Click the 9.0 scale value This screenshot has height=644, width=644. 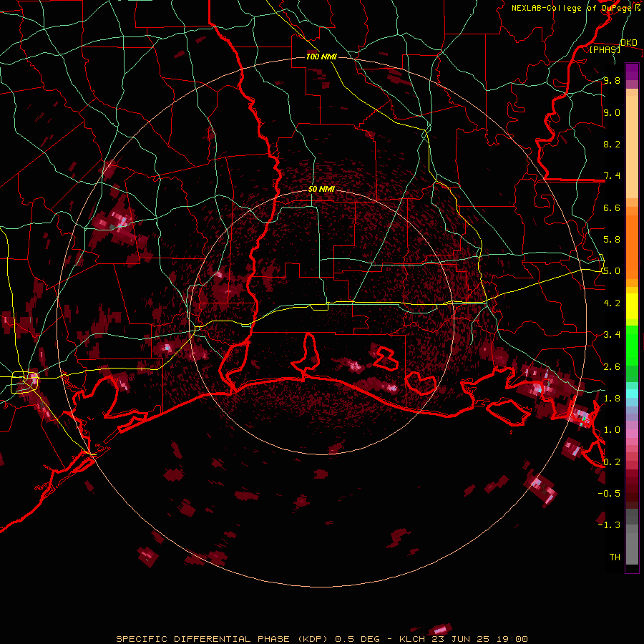click(612, 113)
